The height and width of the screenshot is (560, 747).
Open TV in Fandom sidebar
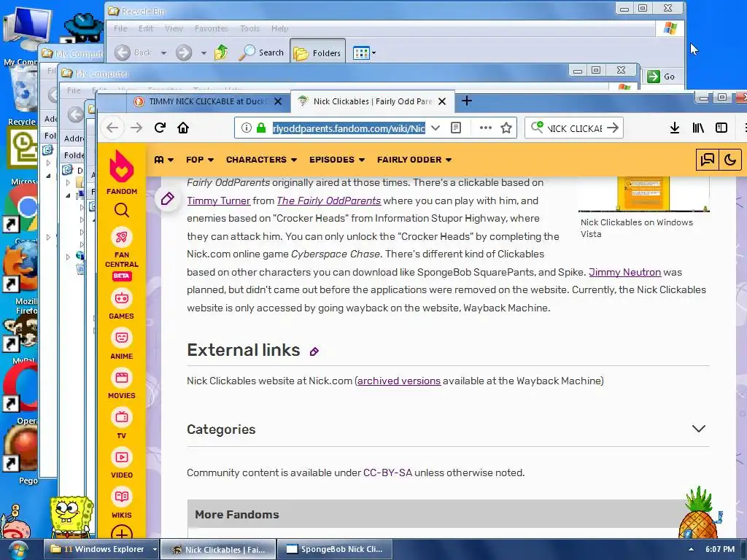coord(122,424)
